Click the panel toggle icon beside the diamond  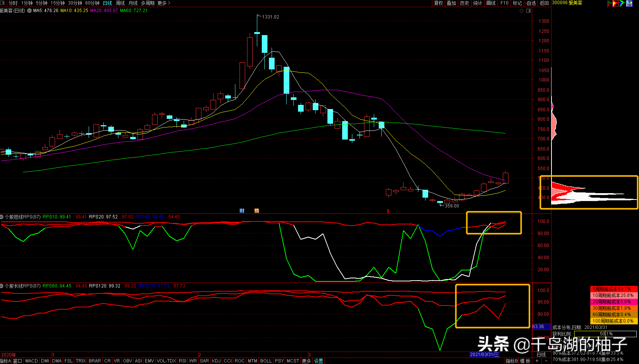click(x=528, y=11)
